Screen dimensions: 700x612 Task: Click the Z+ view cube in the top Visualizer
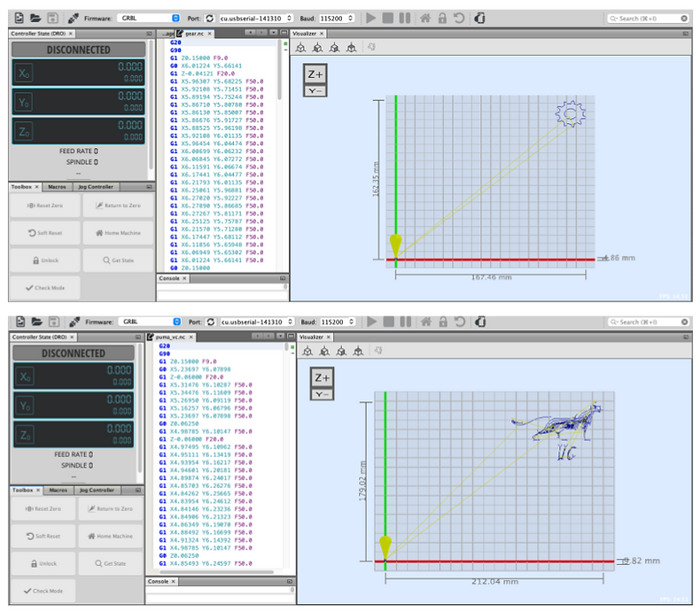[x=315, y=74]
